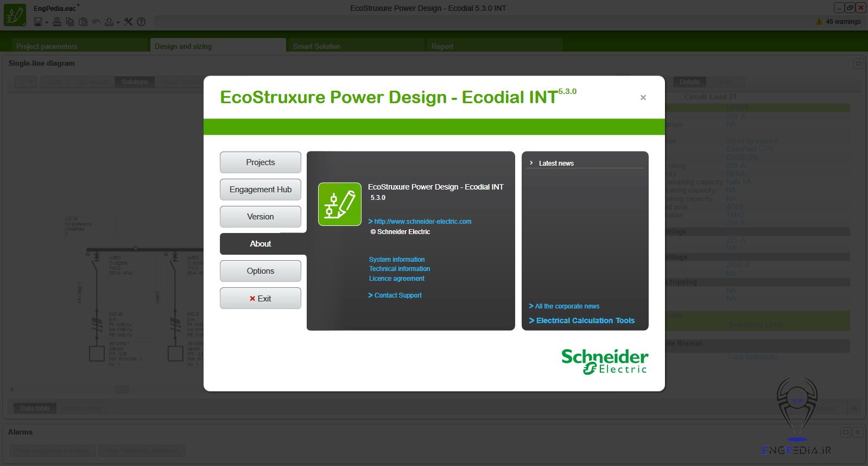Switch to the Project parameters tab
Viewport: 868px width, 466px height.
(80, 46)
